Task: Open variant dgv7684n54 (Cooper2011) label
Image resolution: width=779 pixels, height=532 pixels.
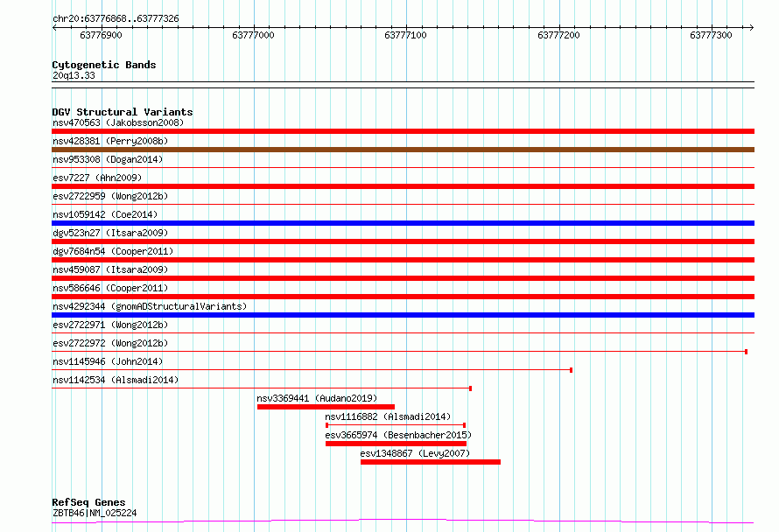Action: click(x=113, y=251)
